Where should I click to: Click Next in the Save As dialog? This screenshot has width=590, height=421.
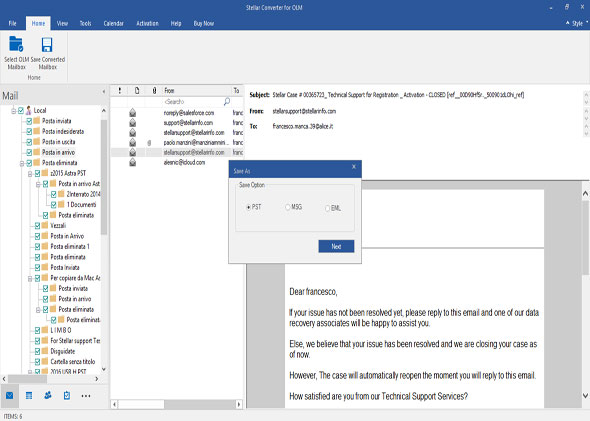pyautogui.click(x=336, y=246)
